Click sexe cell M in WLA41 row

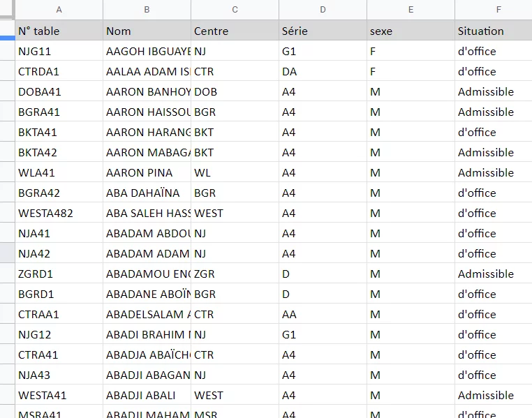[x=411, y=172]
